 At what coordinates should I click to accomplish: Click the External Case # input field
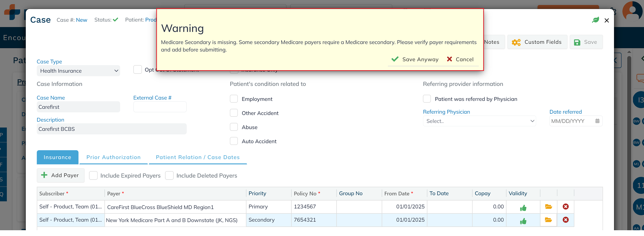(x=160, y=107)
